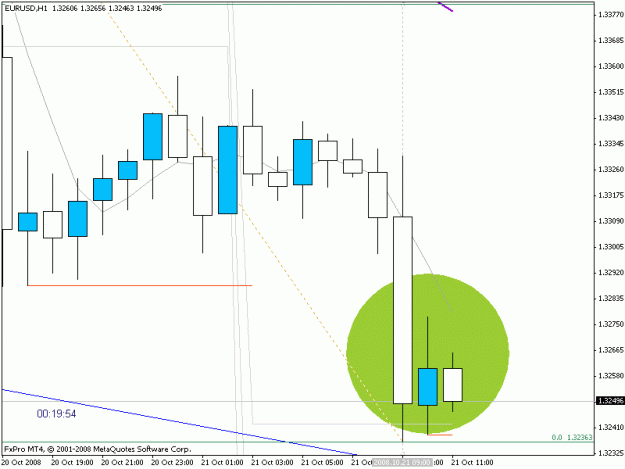The image size is (625, 469).
Task: Select the 0.0 1.32363 Fibonacci level label
Action: (x=572, y=438)
